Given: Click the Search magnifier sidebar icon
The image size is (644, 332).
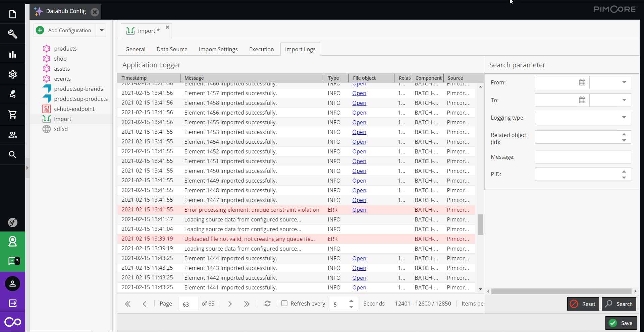Looking at the screenshot, I should click(12, 155).
